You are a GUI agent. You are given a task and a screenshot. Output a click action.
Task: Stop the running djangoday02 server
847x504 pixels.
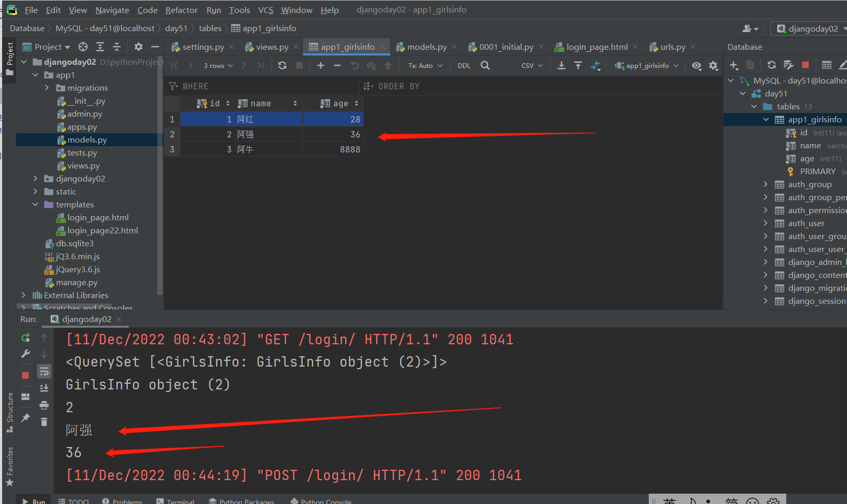tap(25, 375)
